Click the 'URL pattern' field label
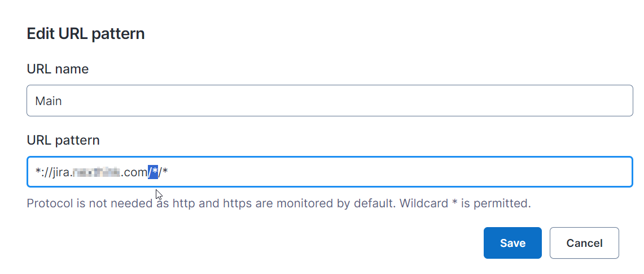644x274 pixels. pyautogui.click(x=63, y=140)
